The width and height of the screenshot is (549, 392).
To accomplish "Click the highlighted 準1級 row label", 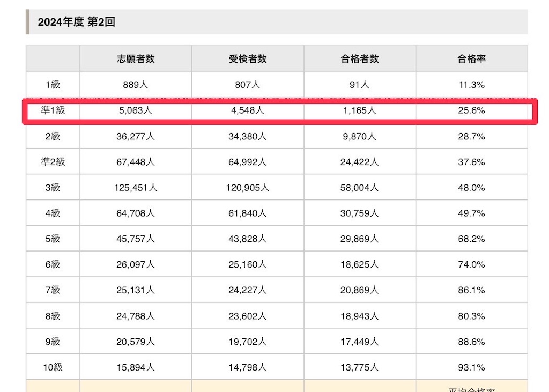I will pyautogui.click(x=53, y=110).
